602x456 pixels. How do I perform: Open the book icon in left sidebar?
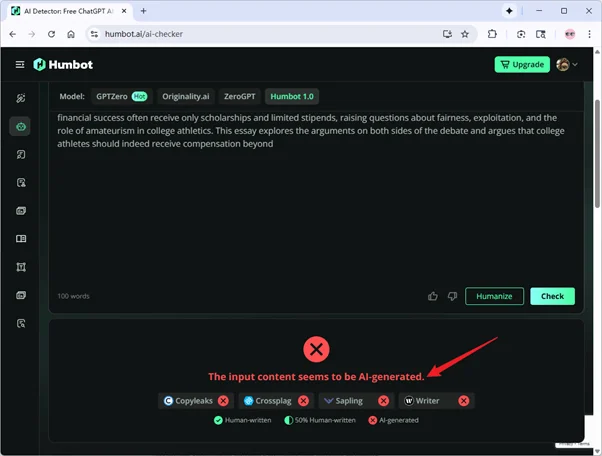pyautogui.click(x=20, y=239)
